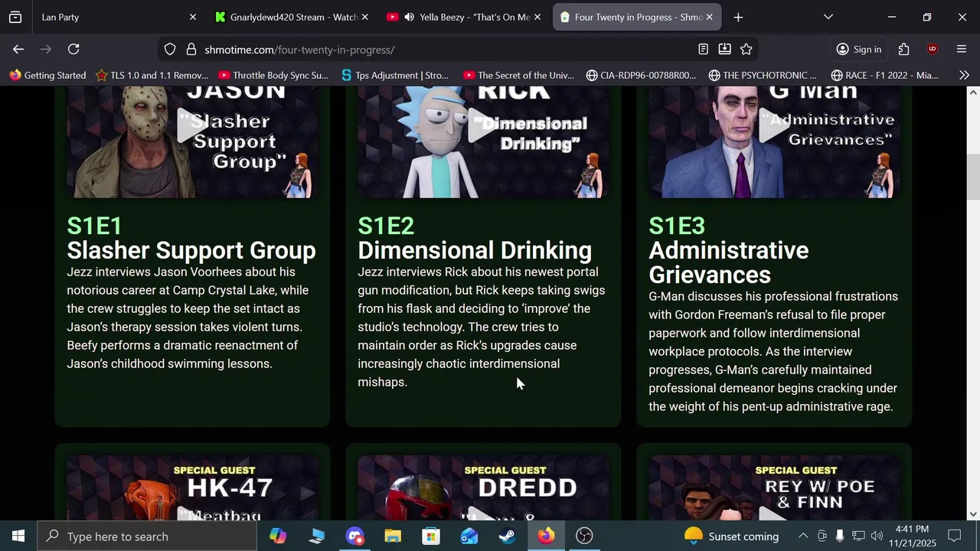Reload the current page
This screenshot has width=980, height=551.
(73, 49)
